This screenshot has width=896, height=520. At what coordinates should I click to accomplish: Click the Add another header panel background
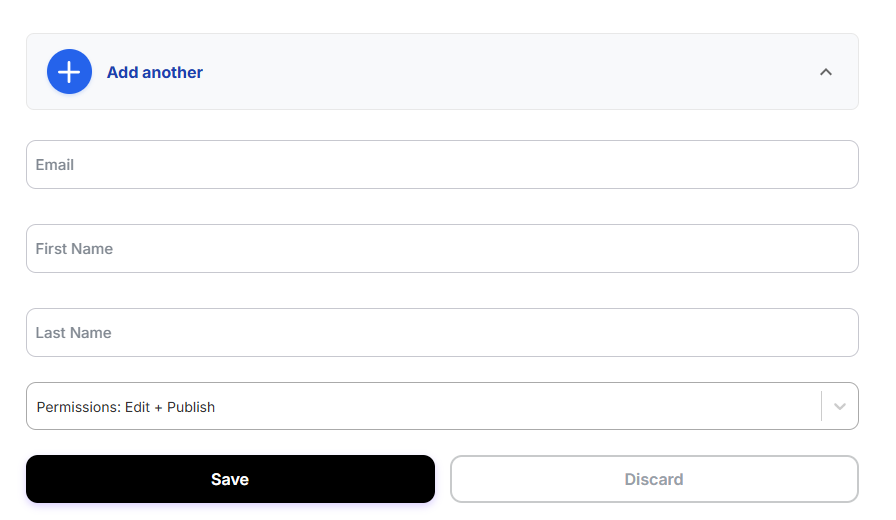[x=500, y=72]
